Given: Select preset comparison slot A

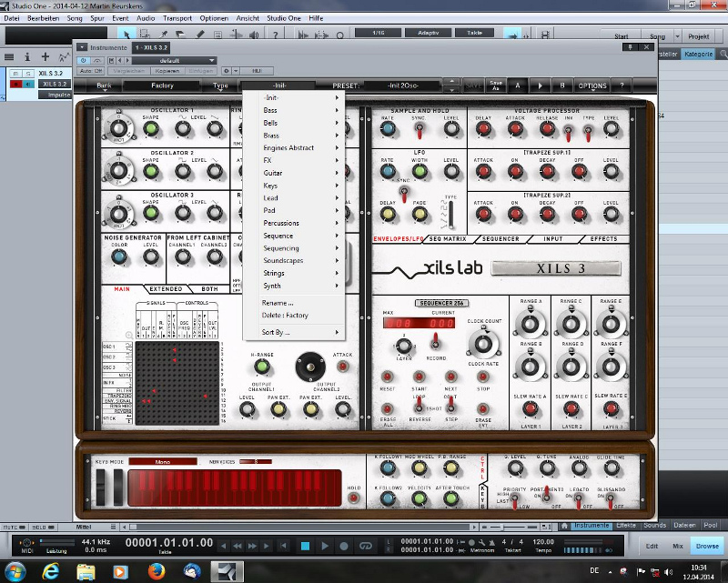Looking at the screenshot, I should click(x=518, y=85).
